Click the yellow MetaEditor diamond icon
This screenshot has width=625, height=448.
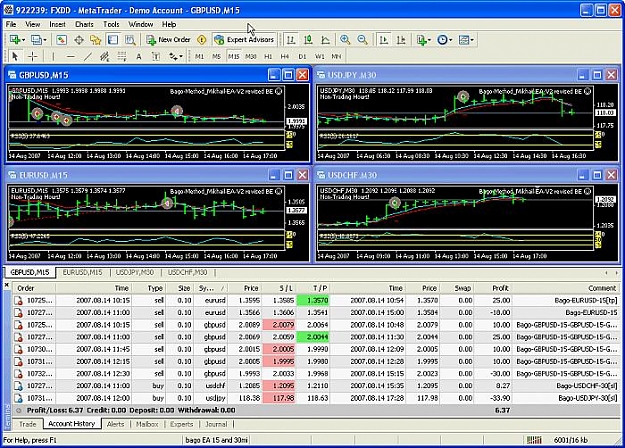pyautogui.click(x=202, y=39)
